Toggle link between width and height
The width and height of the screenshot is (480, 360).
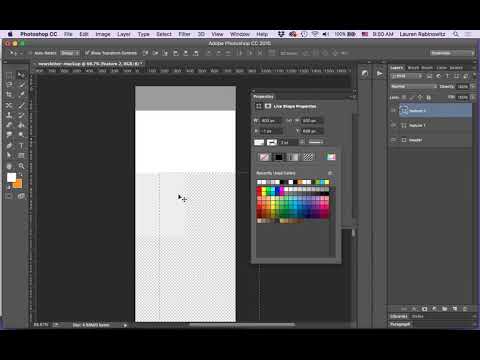tap(289, 121)
